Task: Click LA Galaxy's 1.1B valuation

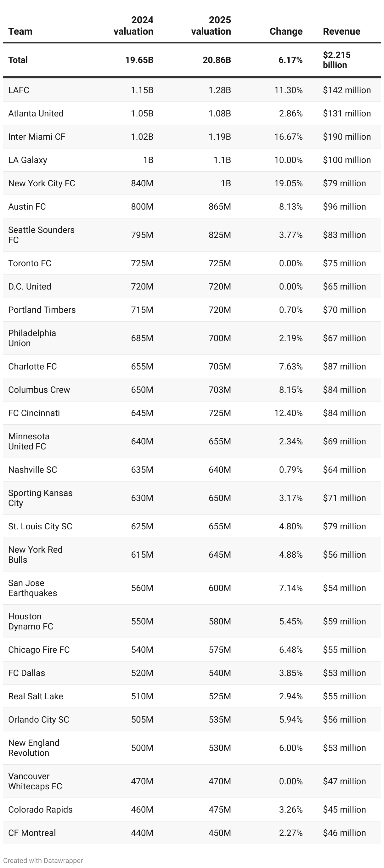Action: (x=222, y=160)
